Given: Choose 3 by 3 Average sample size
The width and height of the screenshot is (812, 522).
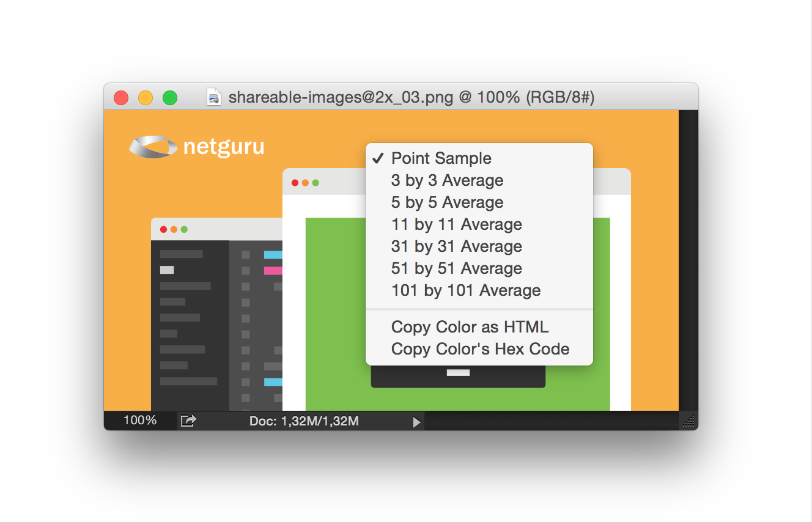Looking at the screenshot, I should coord(447,180).
